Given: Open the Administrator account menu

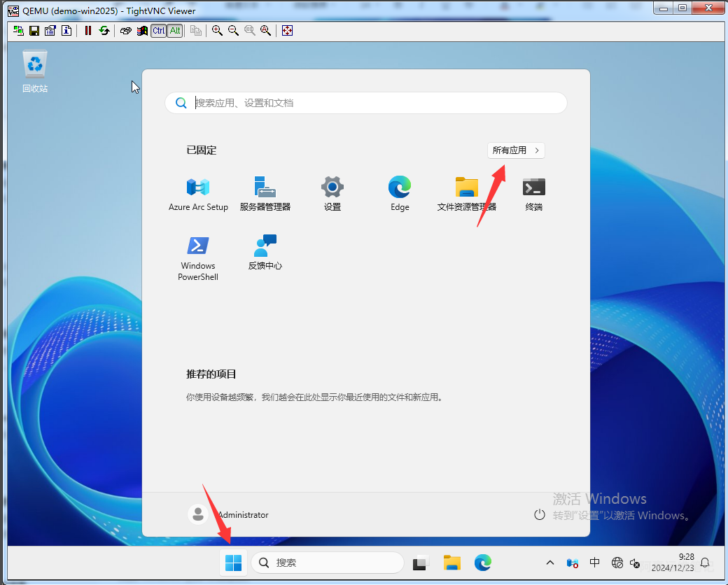Looking at the screenshot, I should (228, 515).
